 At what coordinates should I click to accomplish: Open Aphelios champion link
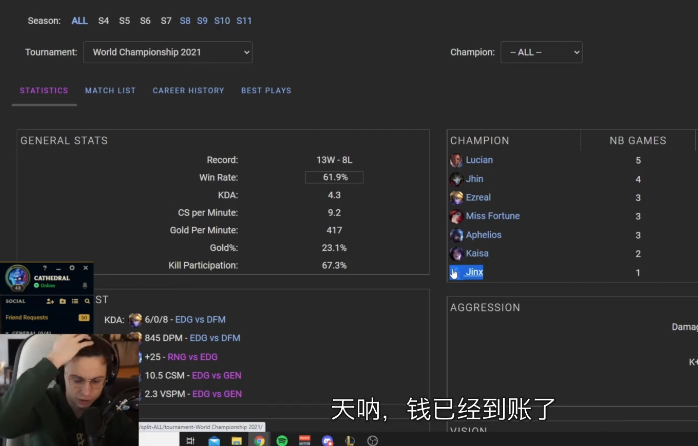tap(484, 235)
